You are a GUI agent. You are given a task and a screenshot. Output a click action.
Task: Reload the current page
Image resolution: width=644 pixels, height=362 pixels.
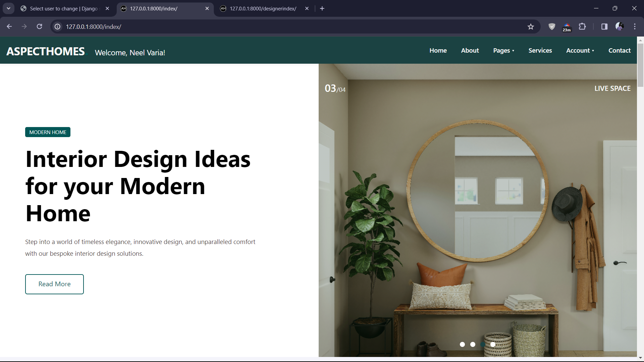point(39,27)
